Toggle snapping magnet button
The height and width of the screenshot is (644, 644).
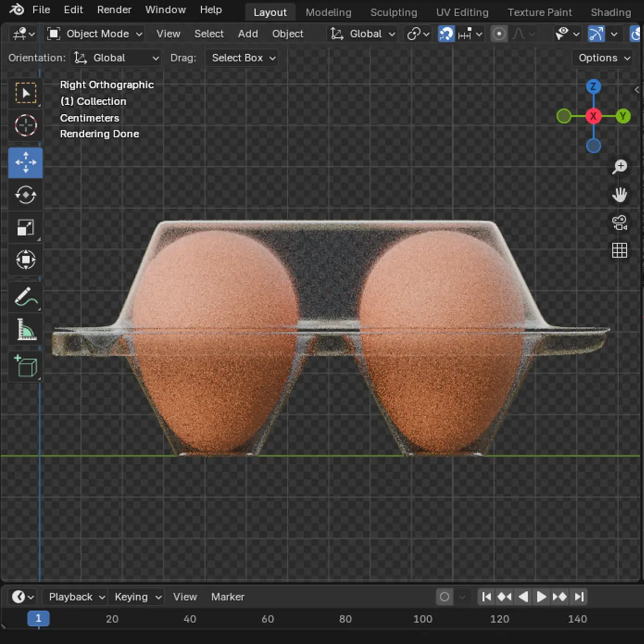[446, 34]
